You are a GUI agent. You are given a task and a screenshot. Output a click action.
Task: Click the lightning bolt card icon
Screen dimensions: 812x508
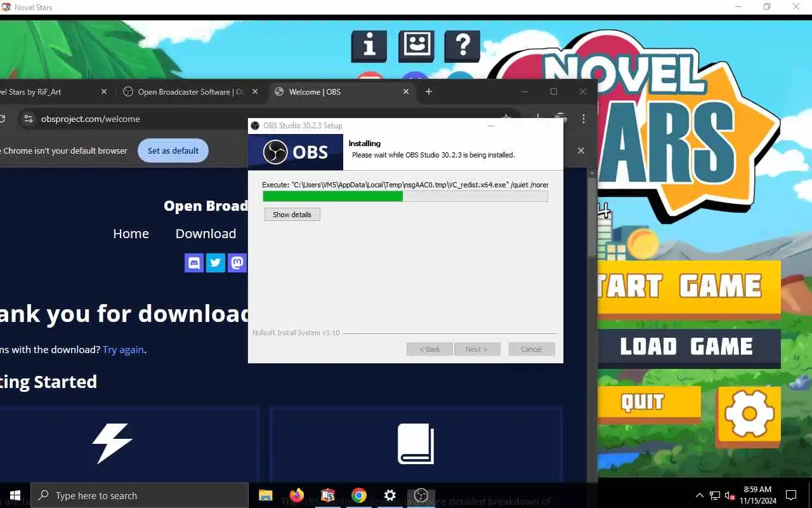tap(112, 443)
